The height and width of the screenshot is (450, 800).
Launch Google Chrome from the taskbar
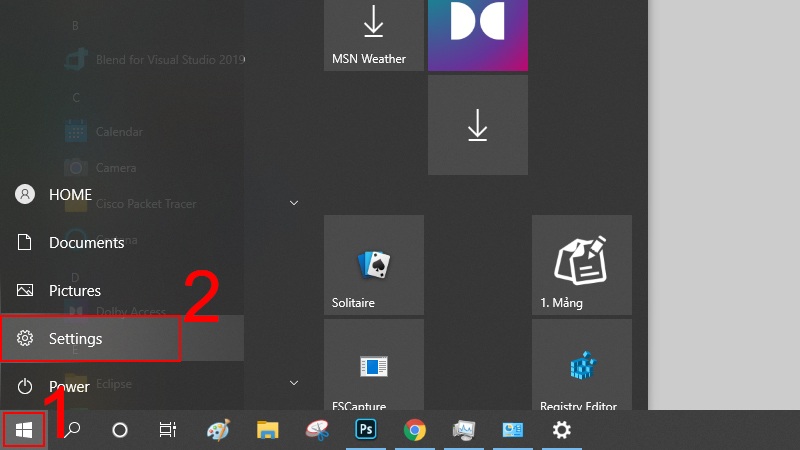[x=414, y=430]
